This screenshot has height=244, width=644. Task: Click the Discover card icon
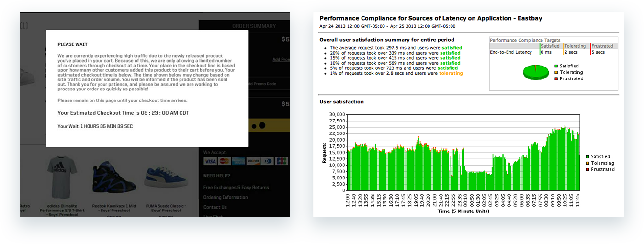(253, 161)
